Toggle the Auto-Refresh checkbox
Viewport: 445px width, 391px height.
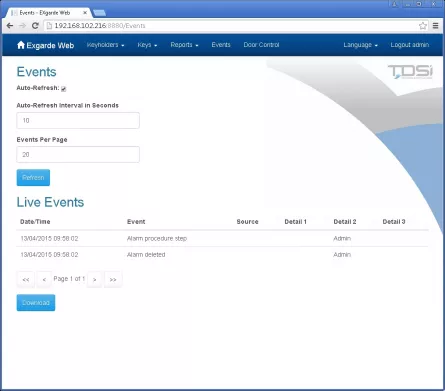click(x=63, y=89)
